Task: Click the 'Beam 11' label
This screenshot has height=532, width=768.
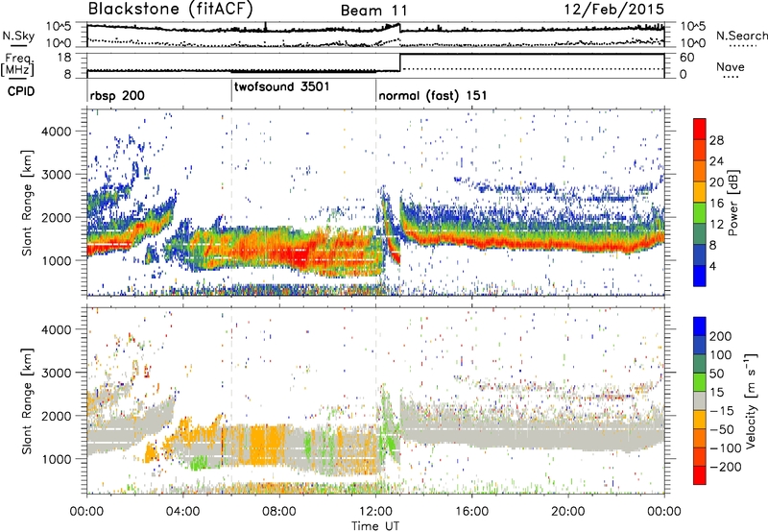Action: click(x=373, y=11)
